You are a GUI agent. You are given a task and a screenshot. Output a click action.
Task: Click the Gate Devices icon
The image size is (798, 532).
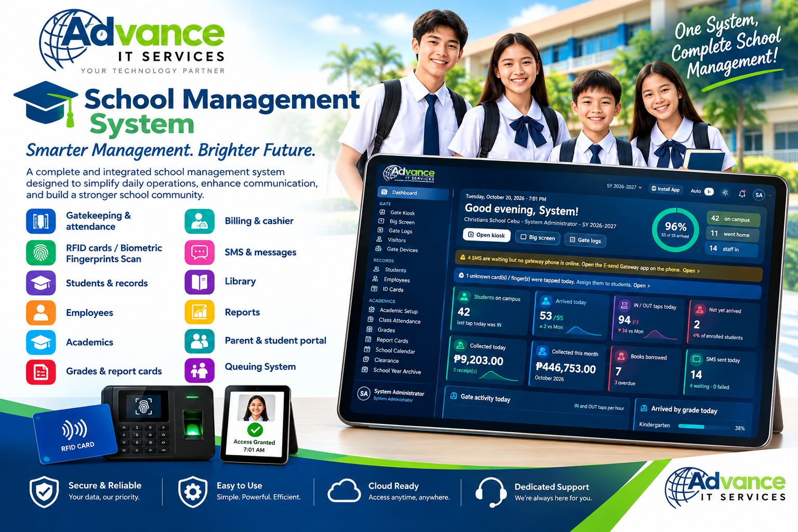[x=379, y=249]
